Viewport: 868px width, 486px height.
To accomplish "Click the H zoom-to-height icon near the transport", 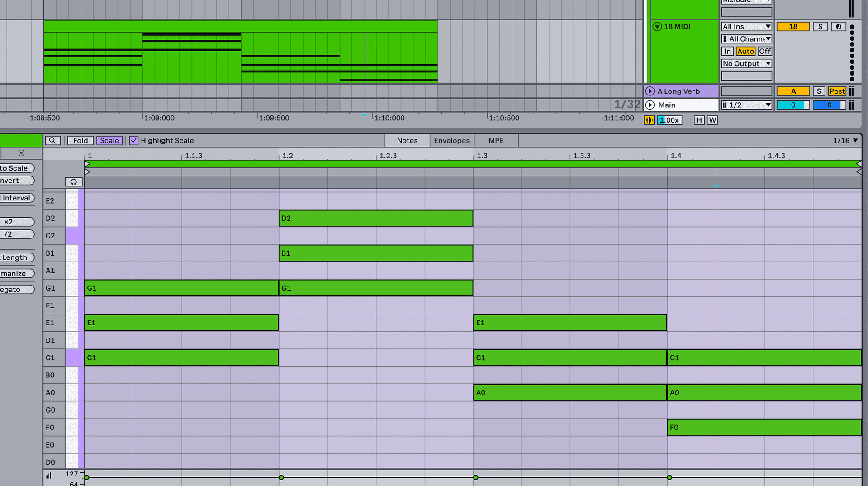I will (x=699, y=120).
